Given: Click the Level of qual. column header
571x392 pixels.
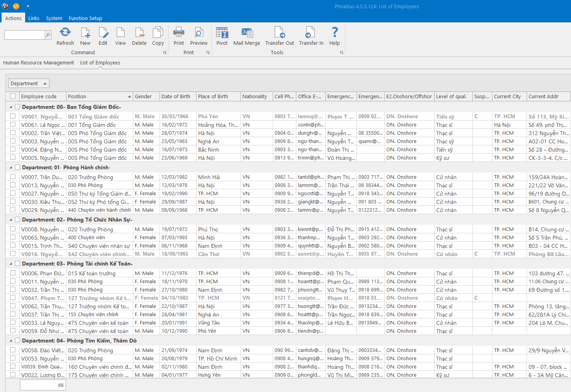Looking at the screenshot, I should pyautogui.click(x=453, y=96).
